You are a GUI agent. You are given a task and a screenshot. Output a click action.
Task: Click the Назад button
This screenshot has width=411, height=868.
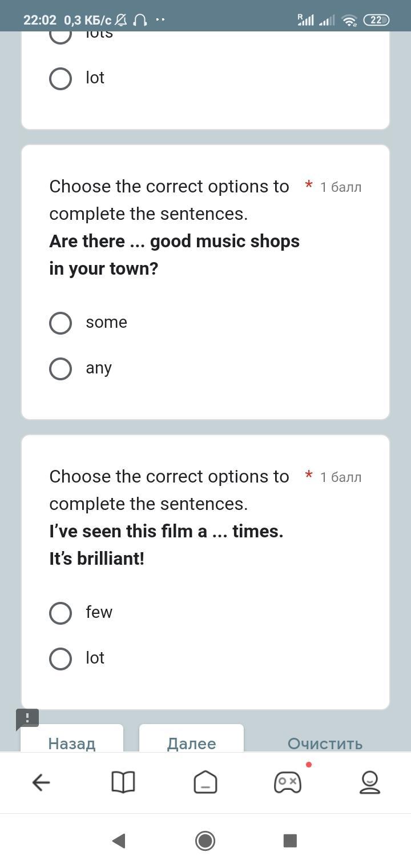point(72,742)
